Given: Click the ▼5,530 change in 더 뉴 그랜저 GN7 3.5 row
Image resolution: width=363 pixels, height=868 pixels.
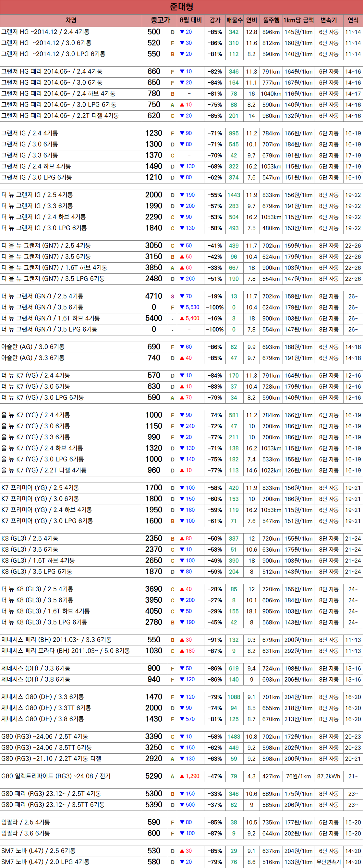Looking at the screenshot, I should click(189, 307).
